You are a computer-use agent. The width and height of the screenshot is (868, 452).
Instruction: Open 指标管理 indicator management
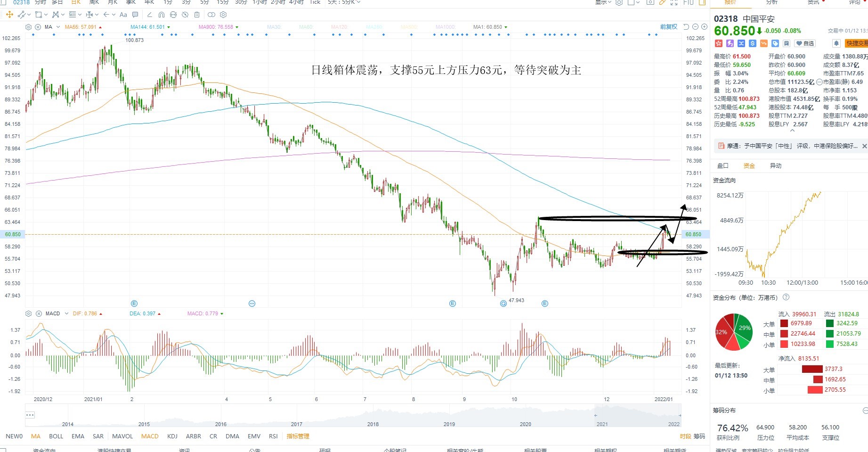click(x=298, y=436)
